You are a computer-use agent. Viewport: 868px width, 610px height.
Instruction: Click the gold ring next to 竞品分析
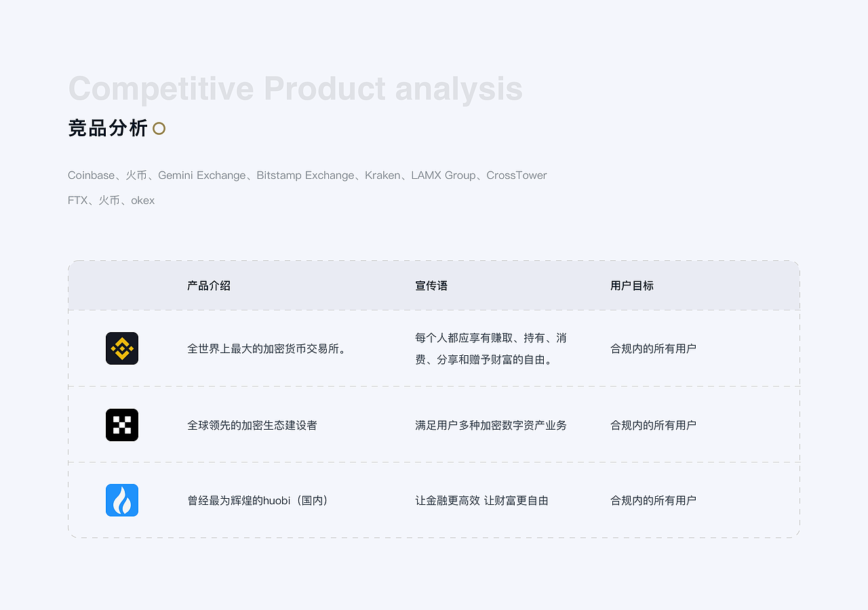pyautogui.click(x=159, y=128)
